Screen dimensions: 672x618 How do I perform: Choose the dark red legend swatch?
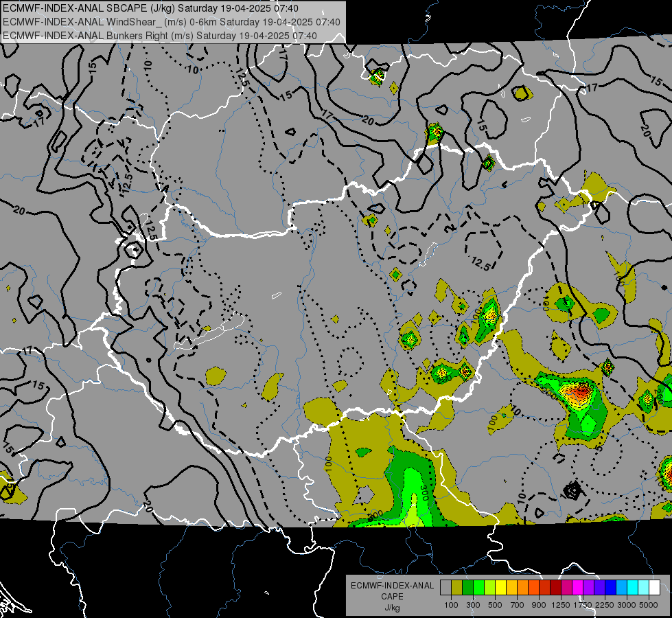(x=556, y=587)
